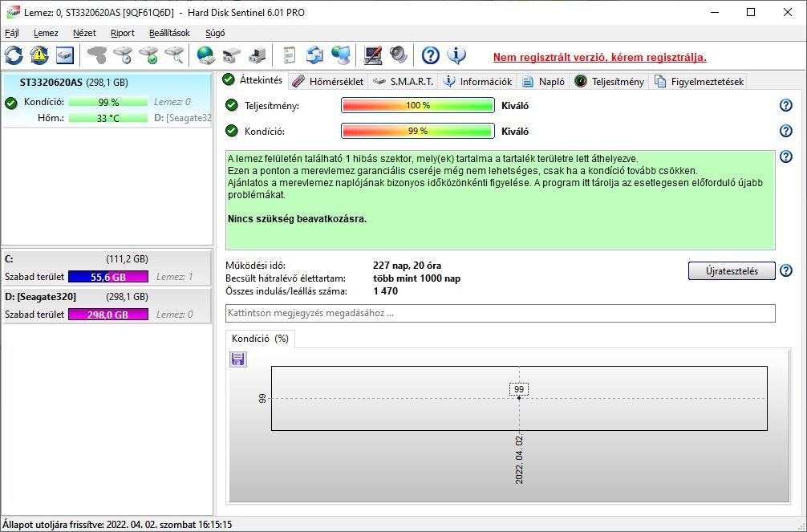
Task: Click the info bubble toolbar icon
Action: click(456, 55)
